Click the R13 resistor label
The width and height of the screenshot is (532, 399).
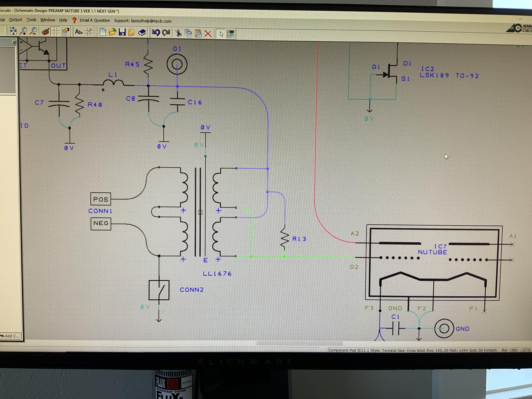(x=299, y=239)
